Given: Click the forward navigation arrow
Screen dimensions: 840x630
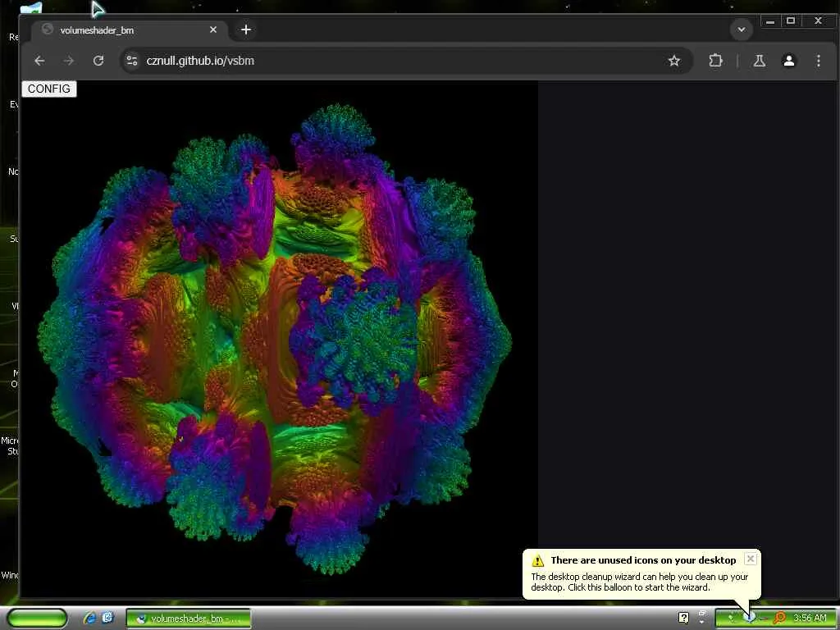Looking at the screenshot, I should coord(69,61).
